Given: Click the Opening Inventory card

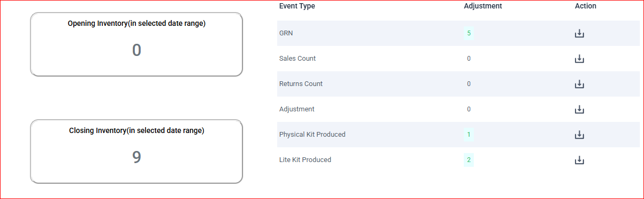Looking at the screenshot, I should pyautogui.click(x=136, y=44).
